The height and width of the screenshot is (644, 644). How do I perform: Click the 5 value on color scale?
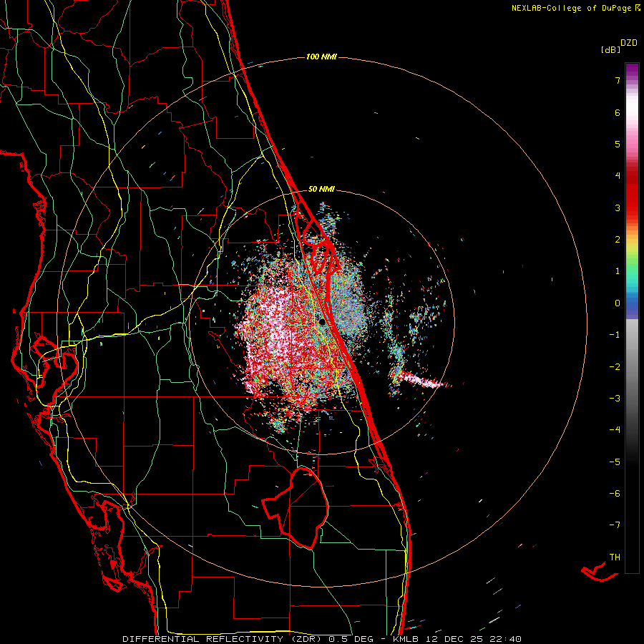click(618, 144)
